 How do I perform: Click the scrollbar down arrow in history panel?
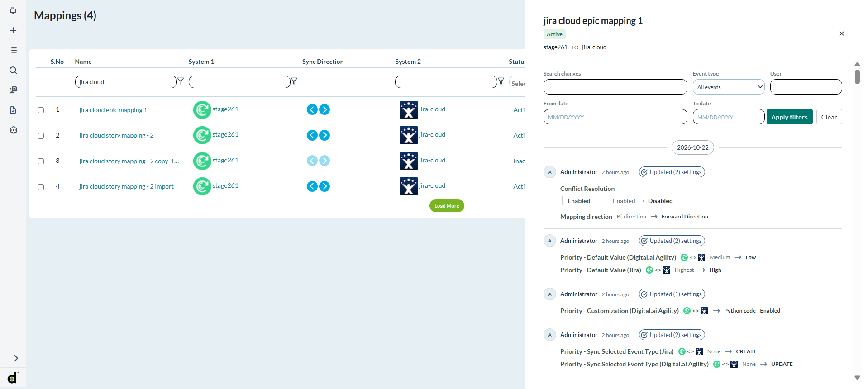(857, 378)
